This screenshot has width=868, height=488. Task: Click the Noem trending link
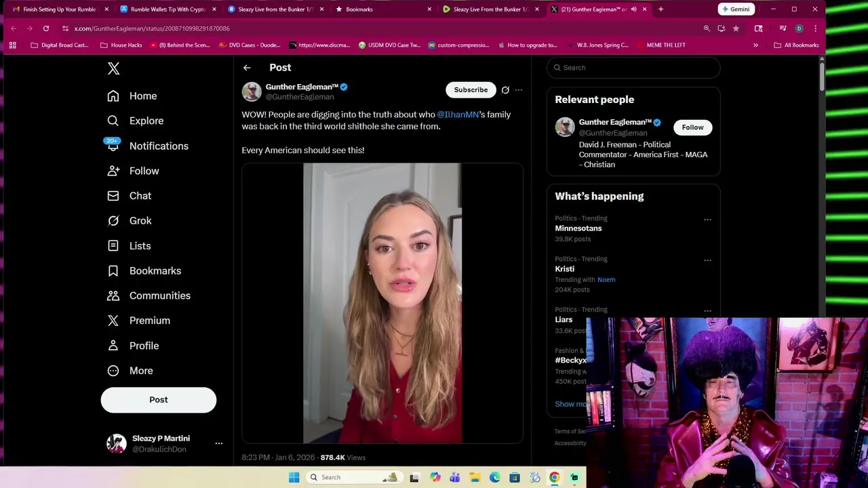(x=606, y=279)
